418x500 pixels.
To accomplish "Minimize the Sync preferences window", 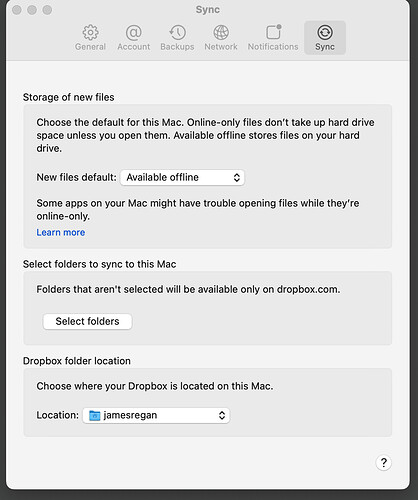I will (x=32, y=10).
